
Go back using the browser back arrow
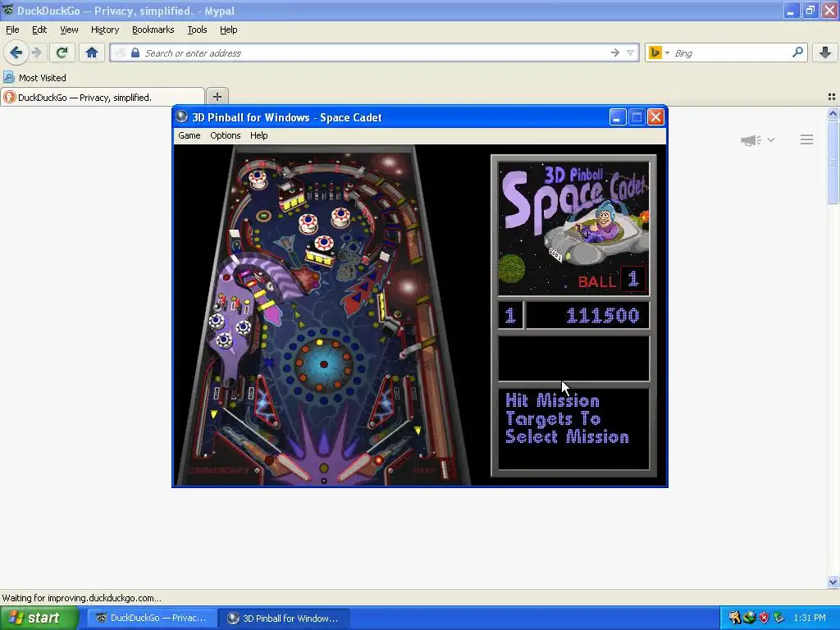pos(16,52)
